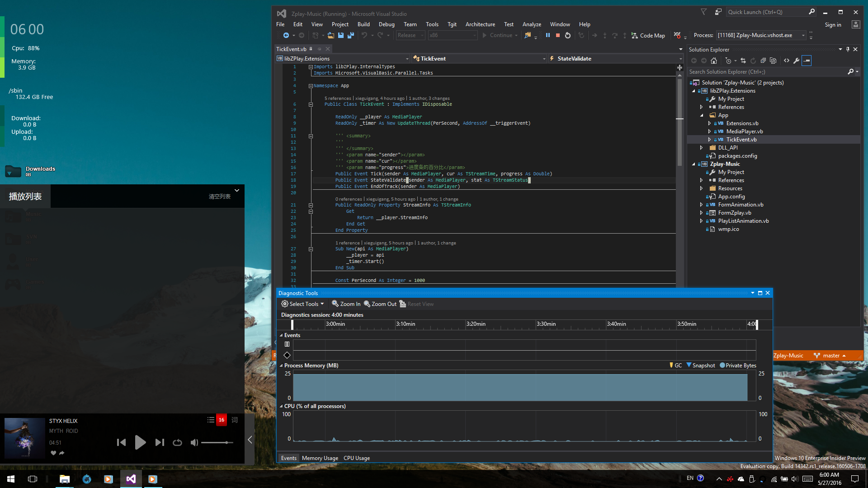The image size is (868, 488).
Task: Mute the music player's speaker icon
Action: pyautogui.click(x=194, y=442)
